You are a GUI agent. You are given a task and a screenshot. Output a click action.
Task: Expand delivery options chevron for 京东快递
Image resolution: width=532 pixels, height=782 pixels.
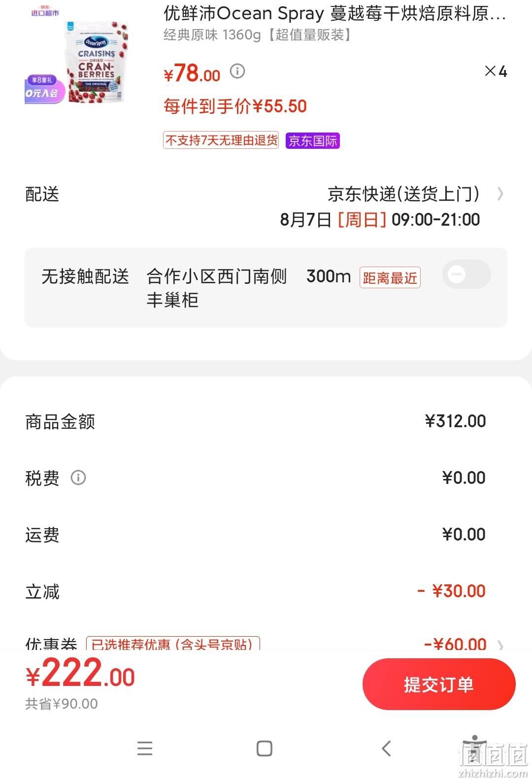pyautogui.click(x=500, y=194)
